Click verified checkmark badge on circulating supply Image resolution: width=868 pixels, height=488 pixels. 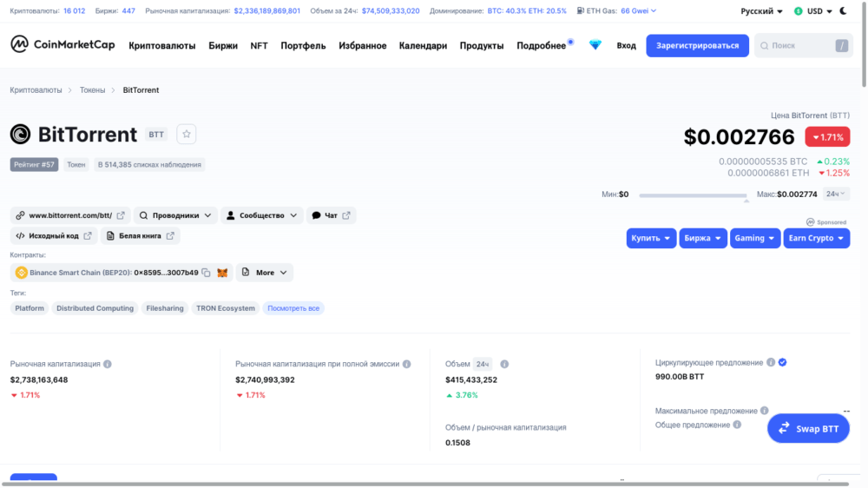[x=783, y=362]
